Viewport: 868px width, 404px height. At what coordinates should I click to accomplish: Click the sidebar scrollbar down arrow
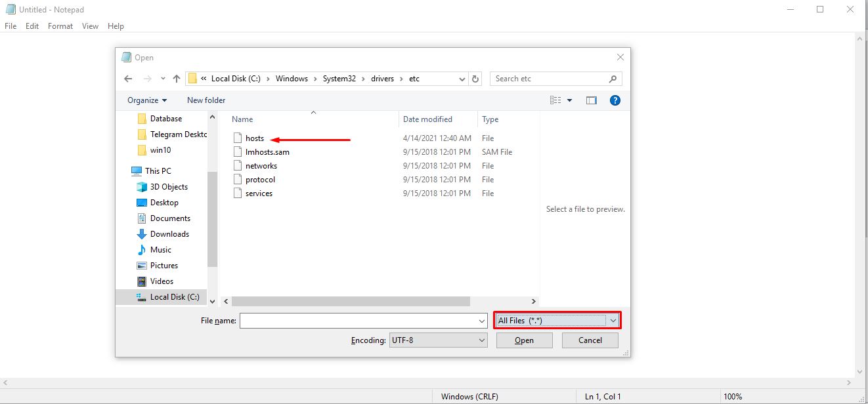pos(212,301)
